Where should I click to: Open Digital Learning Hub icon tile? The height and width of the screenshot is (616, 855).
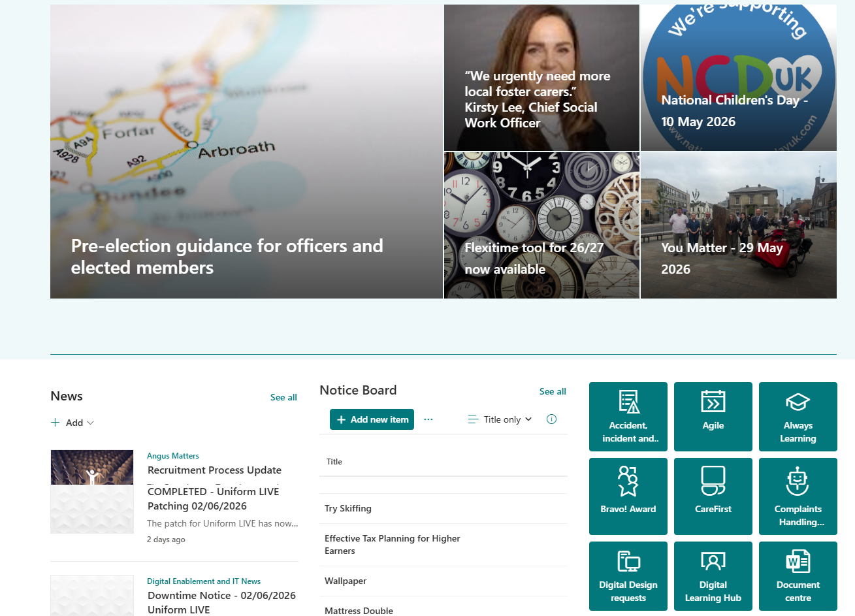tap(713, 576)
